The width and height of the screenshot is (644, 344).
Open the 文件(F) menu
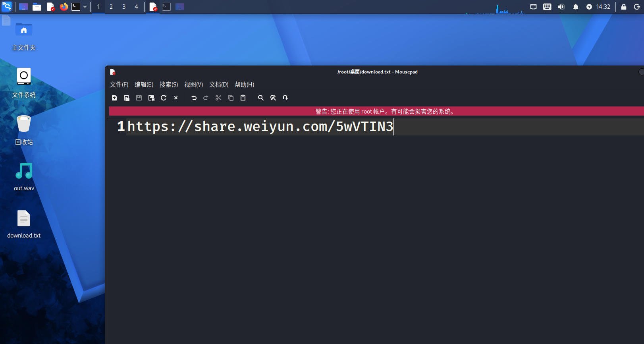coord(119,85)
